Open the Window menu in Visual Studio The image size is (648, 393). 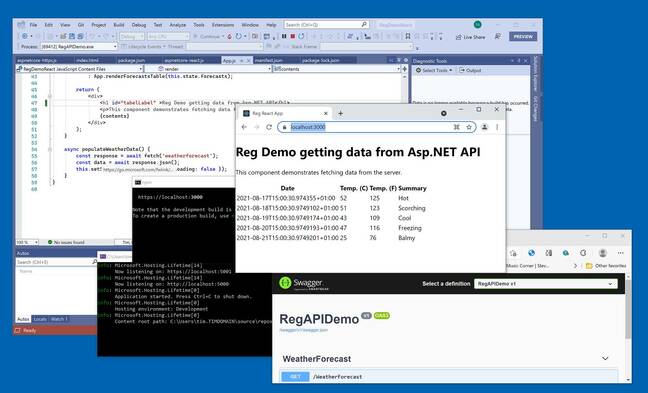click(x=250, y=25)
